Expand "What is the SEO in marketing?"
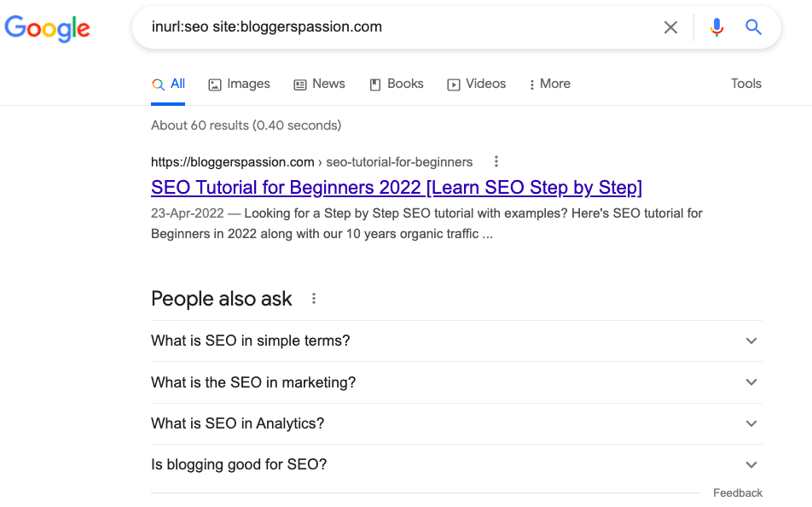The image size is (812, 507). (751, 382)
